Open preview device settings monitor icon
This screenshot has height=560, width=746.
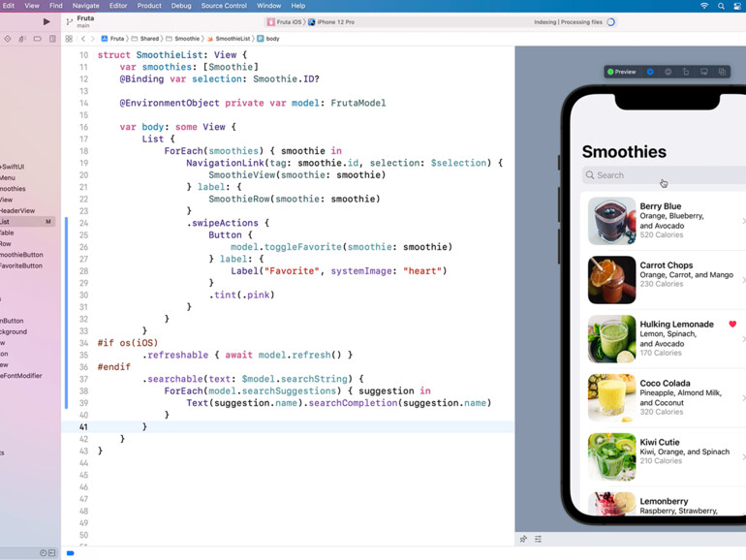click(x=703, y=72)
